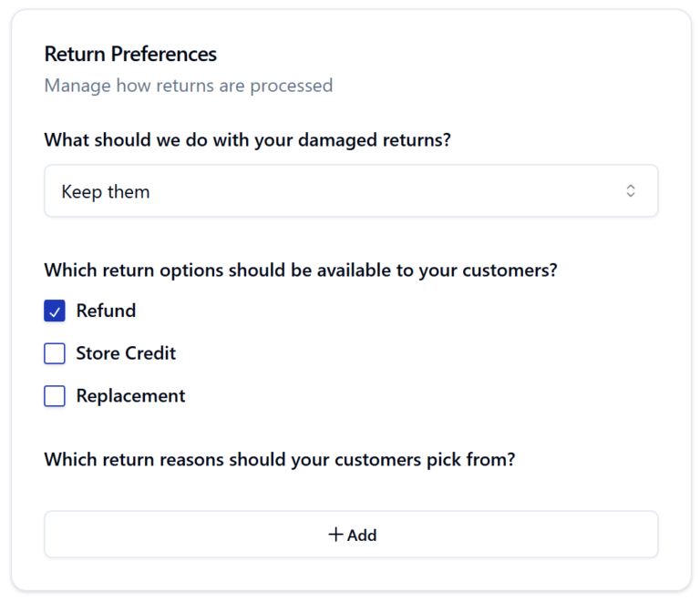Click the "Add" text on the button

click(362, 536)
